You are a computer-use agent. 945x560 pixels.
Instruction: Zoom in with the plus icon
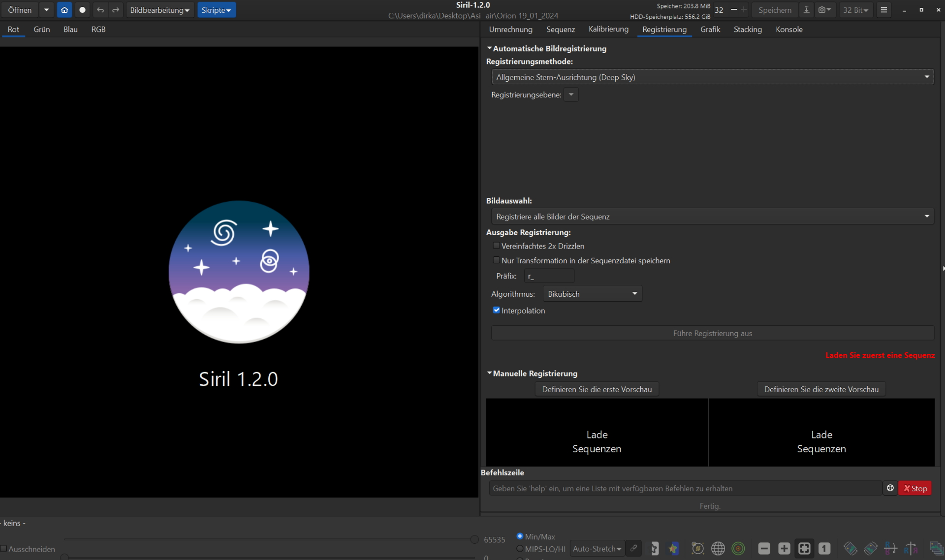point(784,548)
